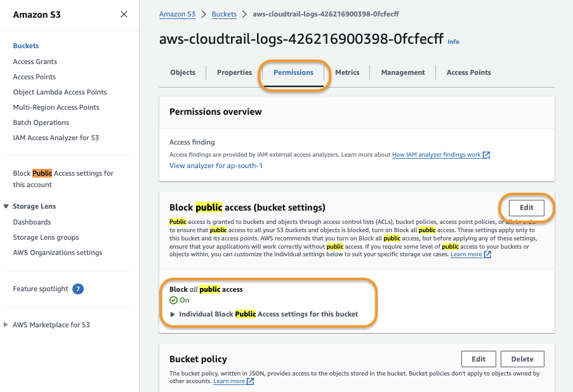The height and width of the screenshot is (392, 573).
Task: Delete the Bucket policy
Action: coord(522,359)
